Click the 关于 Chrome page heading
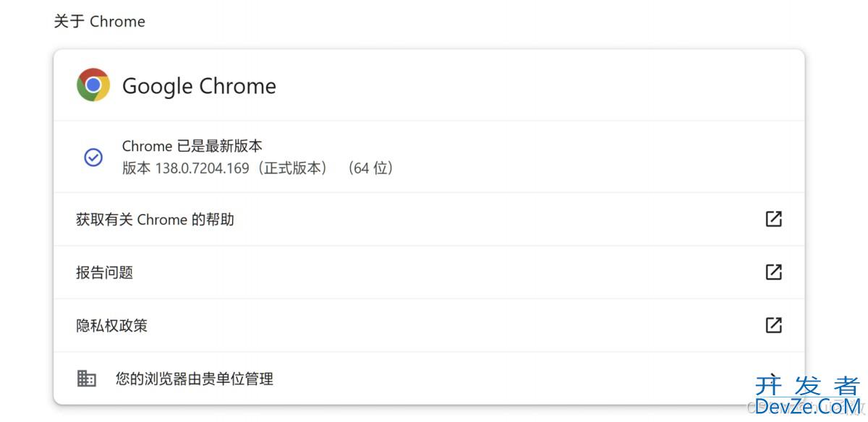Screen dimensions: 868x422 100,22
